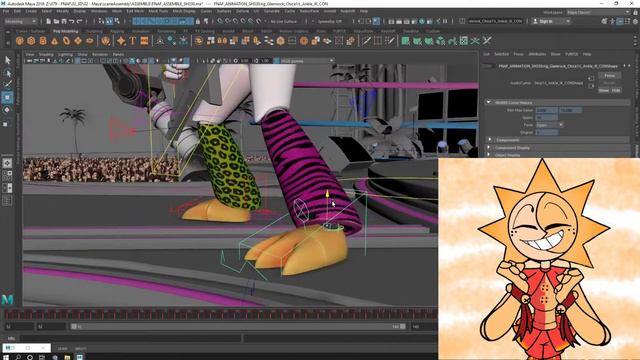Switch to the Rendering shelf tab
The height and width of the screenshot is (360, 640).
[166, 31]
